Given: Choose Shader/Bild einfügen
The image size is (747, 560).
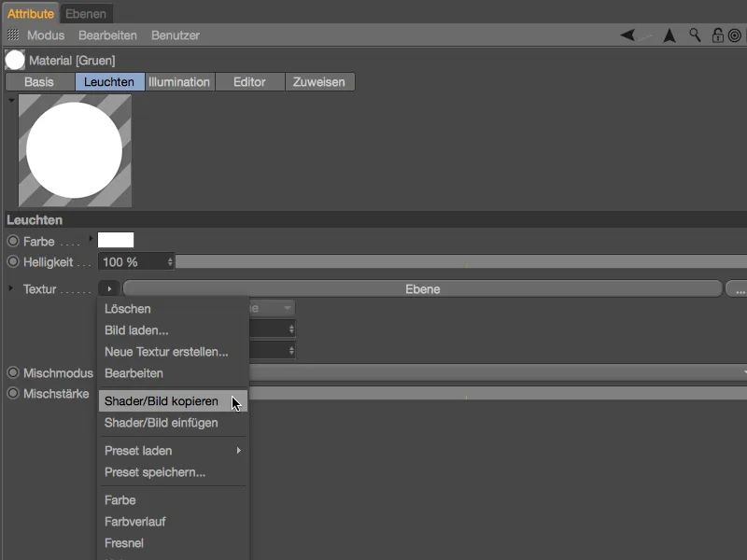Looking at the screenshot, I should pos(174,423).
